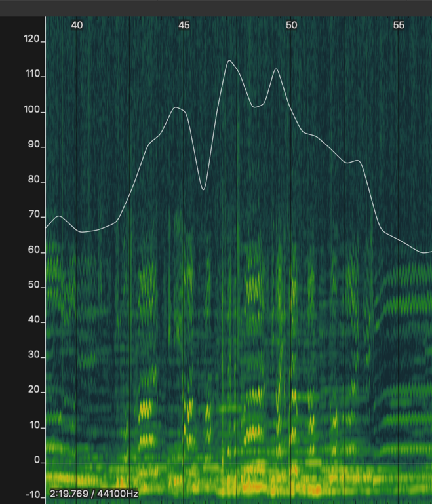Click the 70 tick on the vertical axis
Image resolution: width=432 pixels, height=504 pixels.
pyautogui.click(x=33, y=216)
